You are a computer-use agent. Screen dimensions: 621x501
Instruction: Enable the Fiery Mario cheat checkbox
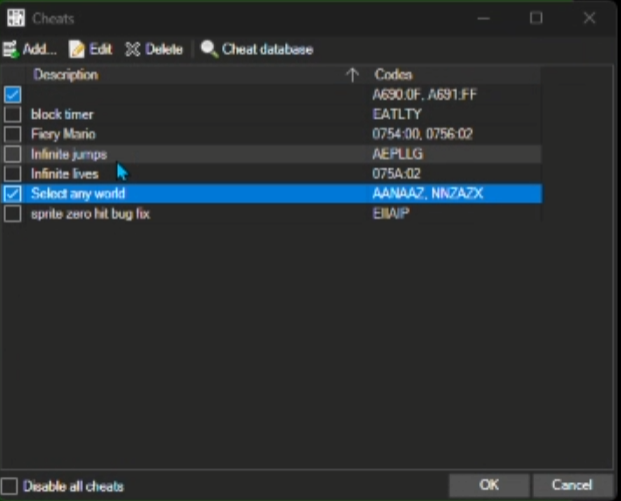[12, 134]
